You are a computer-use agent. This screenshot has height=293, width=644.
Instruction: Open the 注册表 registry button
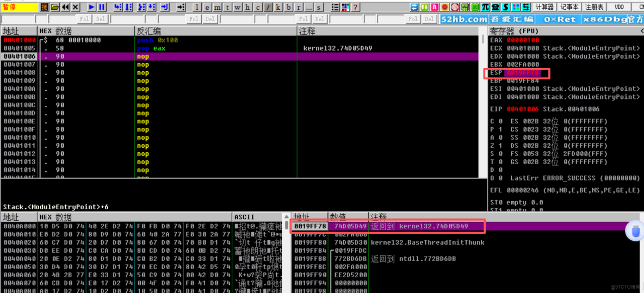point(595,7)
